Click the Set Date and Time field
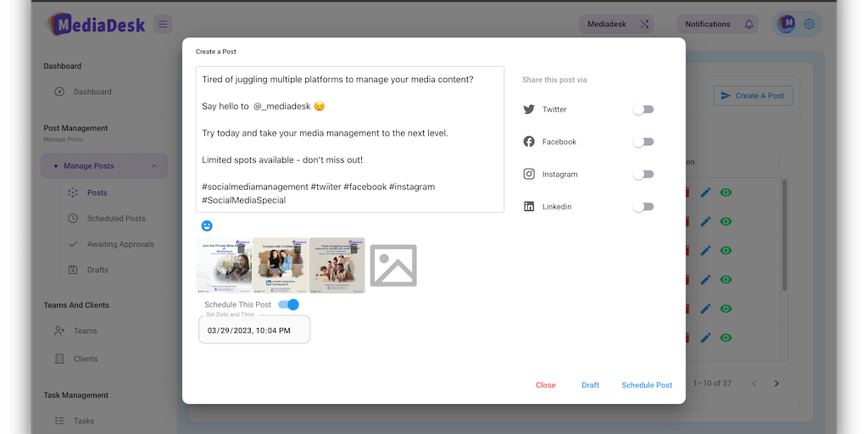868x434 pixels. [254, 331]
